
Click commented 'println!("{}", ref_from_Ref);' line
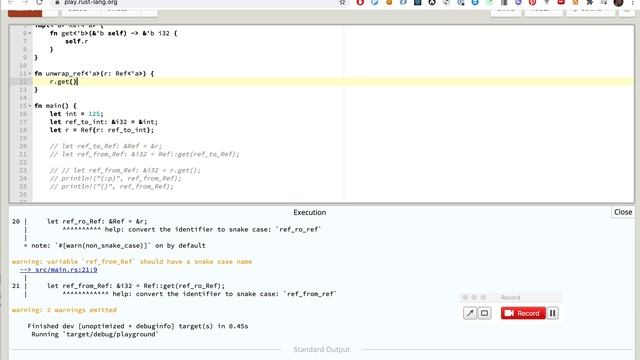[x=111, y=187]
